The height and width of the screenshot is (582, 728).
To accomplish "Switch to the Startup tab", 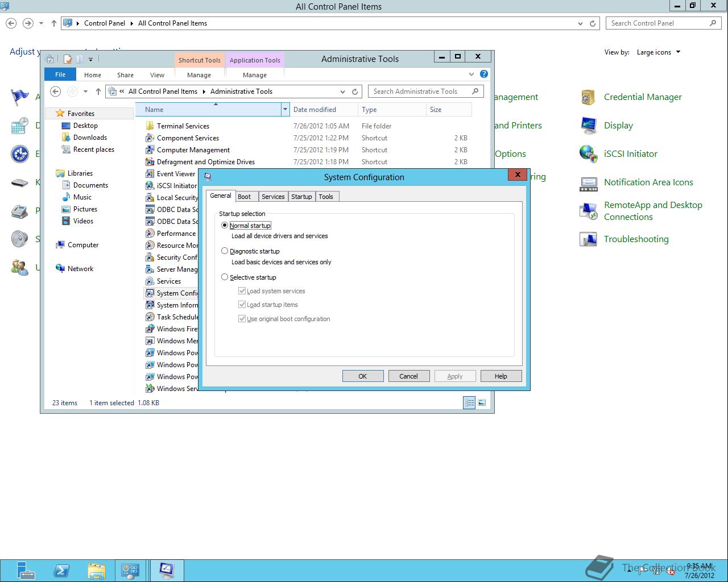I will tap(301, 197).
